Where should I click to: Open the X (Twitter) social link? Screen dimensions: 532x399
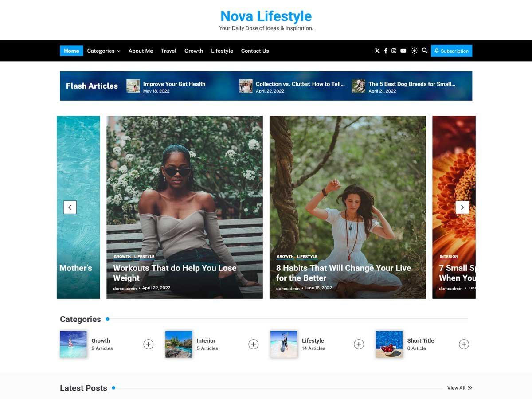pyautogui.click(x=377, y=51)
